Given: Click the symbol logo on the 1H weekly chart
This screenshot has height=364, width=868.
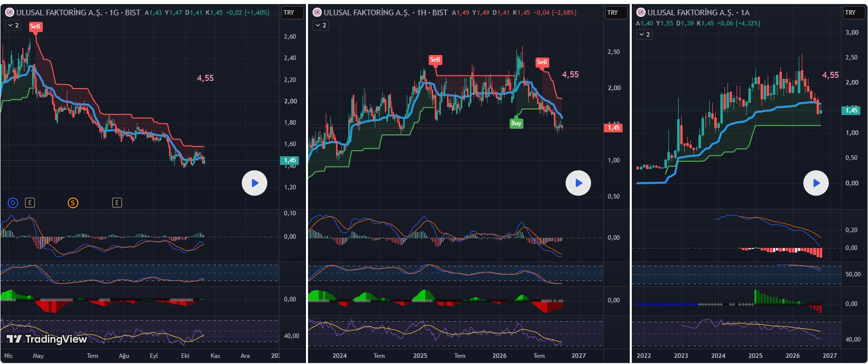Looking at the screenshot, I should tap(317, 12).
